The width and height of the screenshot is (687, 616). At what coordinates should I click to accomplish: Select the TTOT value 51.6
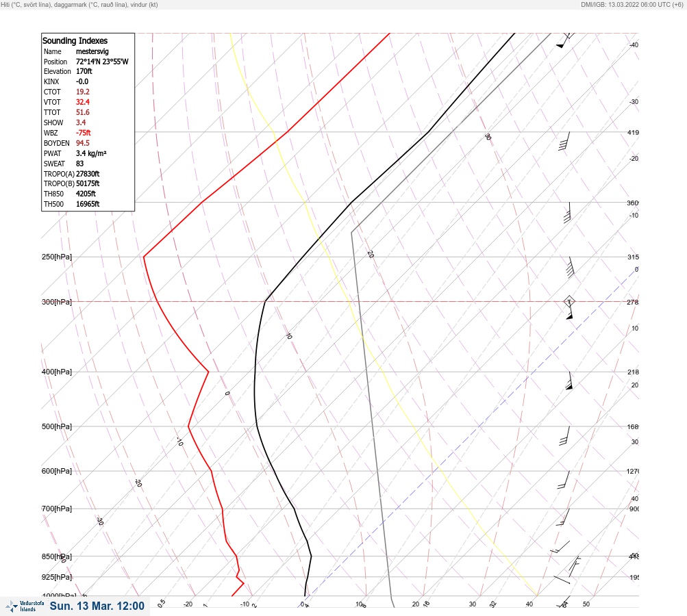point(82,112)
